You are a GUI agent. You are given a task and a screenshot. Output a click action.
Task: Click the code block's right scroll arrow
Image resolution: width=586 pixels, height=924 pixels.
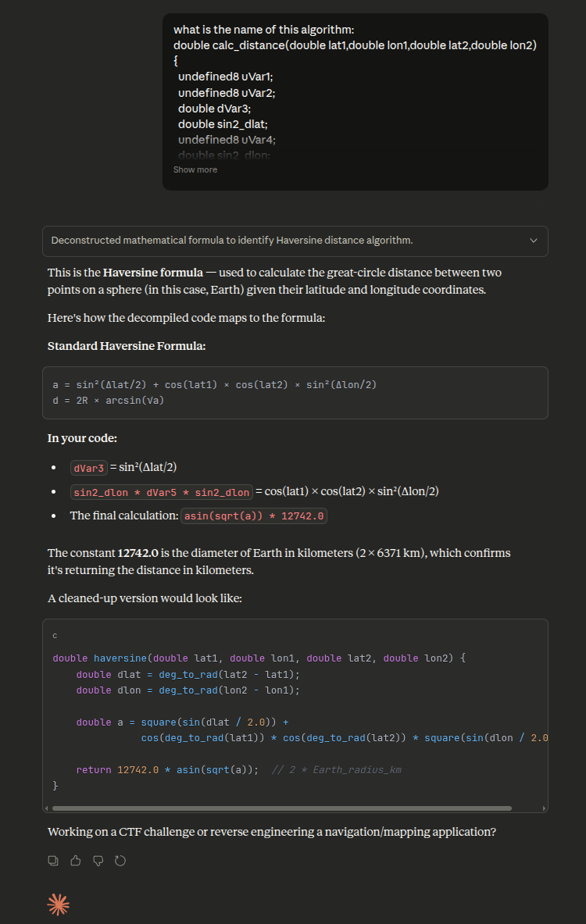[544, 808]
